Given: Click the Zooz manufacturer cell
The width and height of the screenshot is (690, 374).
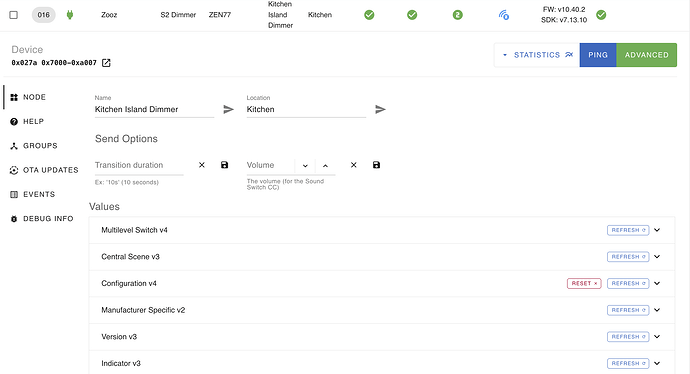Looking at the screenshot, I should [x=109, y=15].
